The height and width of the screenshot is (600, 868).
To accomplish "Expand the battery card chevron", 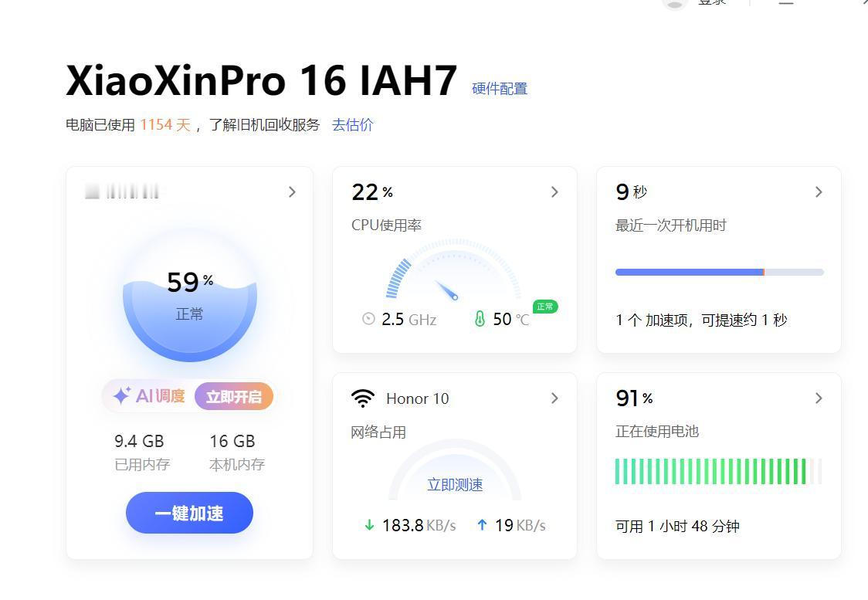I will 819,398.
